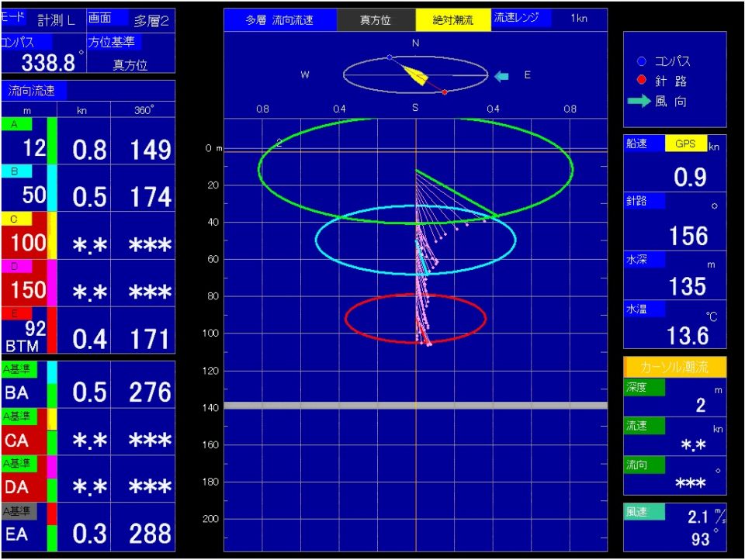Screen dimensions: 745x560
Task: Click layer A depth value 12
Action: coord(35,148)
